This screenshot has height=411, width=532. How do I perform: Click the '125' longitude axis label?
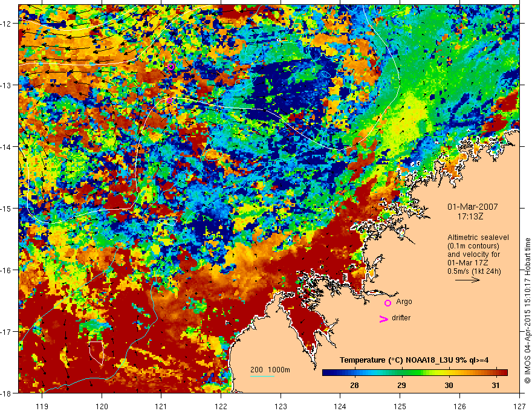pyautogui.click(x=400, y=406)
